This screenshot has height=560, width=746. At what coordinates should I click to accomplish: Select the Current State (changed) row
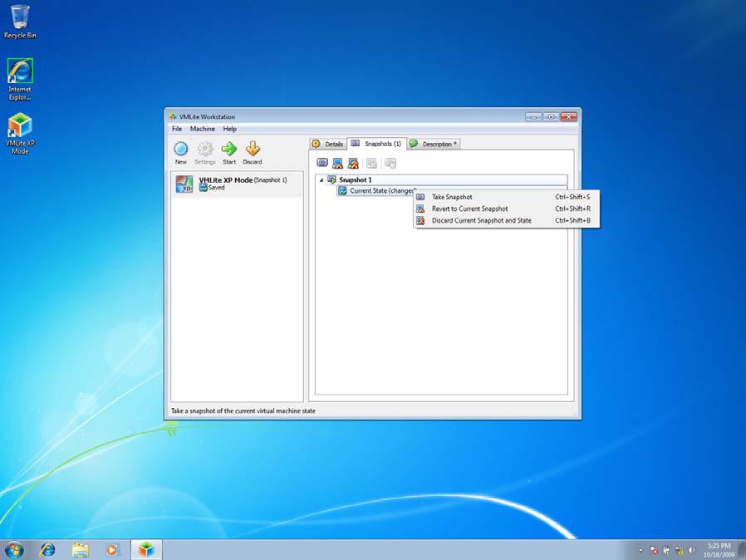(375, 190)
